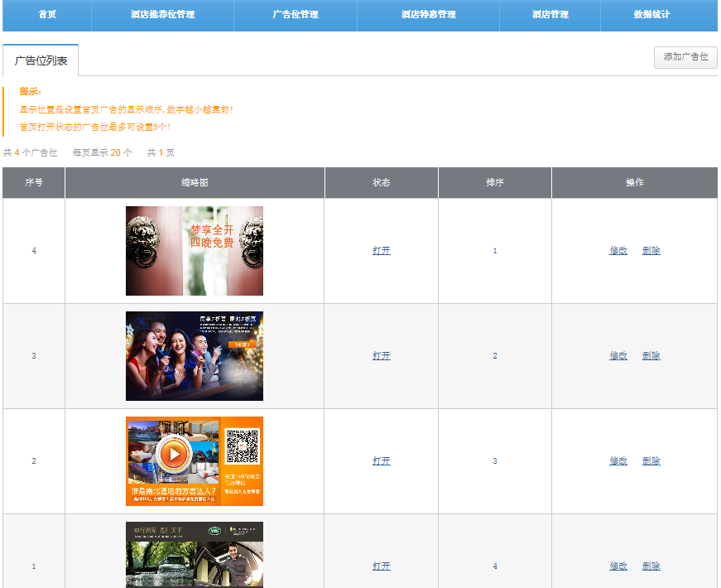Click the 添加广告位 button
Screen dimensions: 721x588
click(685, 57)
